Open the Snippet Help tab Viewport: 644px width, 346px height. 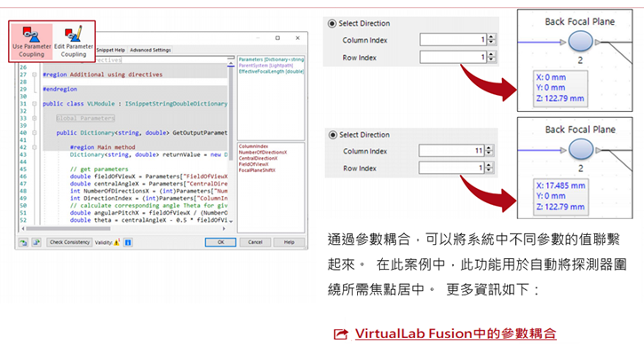110,50
